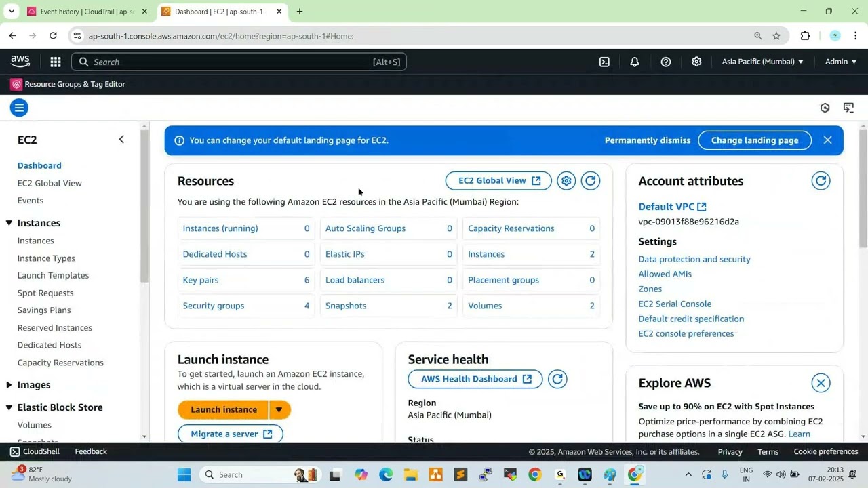
Task: Open the AWS help question mark menu
Action: (x=666, y=62)
